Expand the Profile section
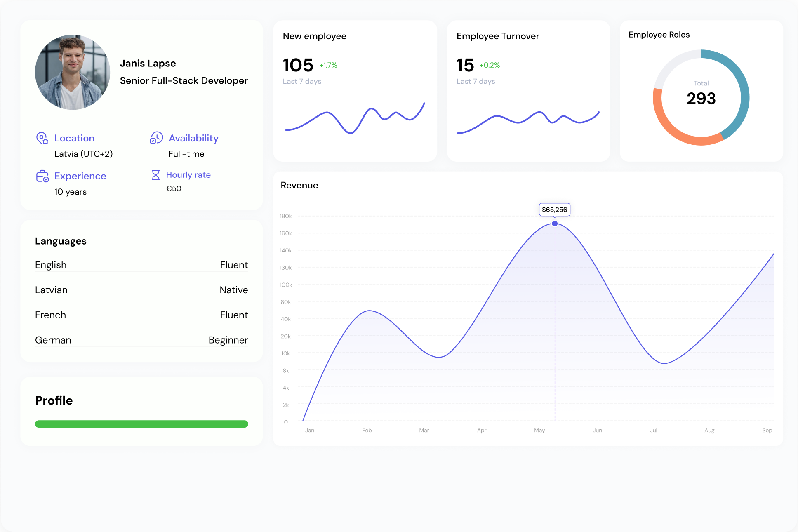Viewport: 798px width, 532px height. [54, 400]
